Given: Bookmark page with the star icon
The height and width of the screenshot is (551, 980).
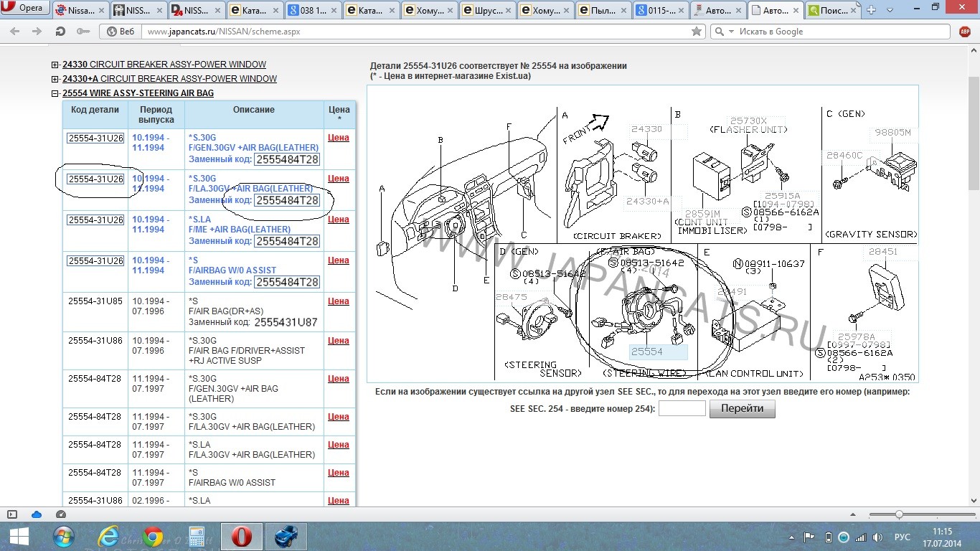Looking at the screenshot, I should pos(696,32).
